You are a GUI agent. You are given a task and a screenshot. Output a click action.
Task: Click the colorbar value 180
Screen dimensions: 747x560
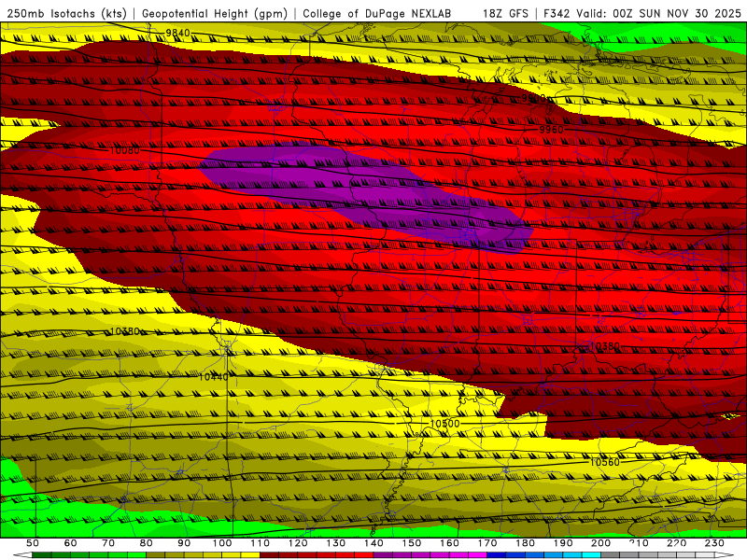(x=525, y=543)
